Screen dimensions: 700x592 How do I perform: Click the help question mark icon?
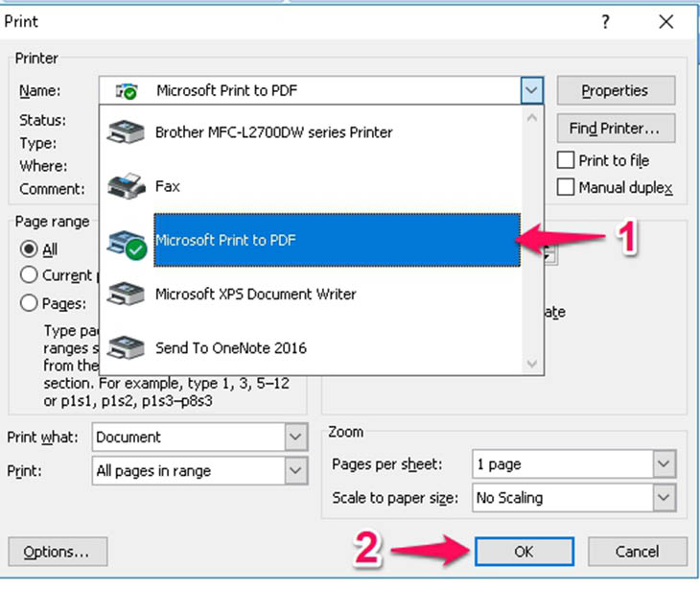[605, 21]
